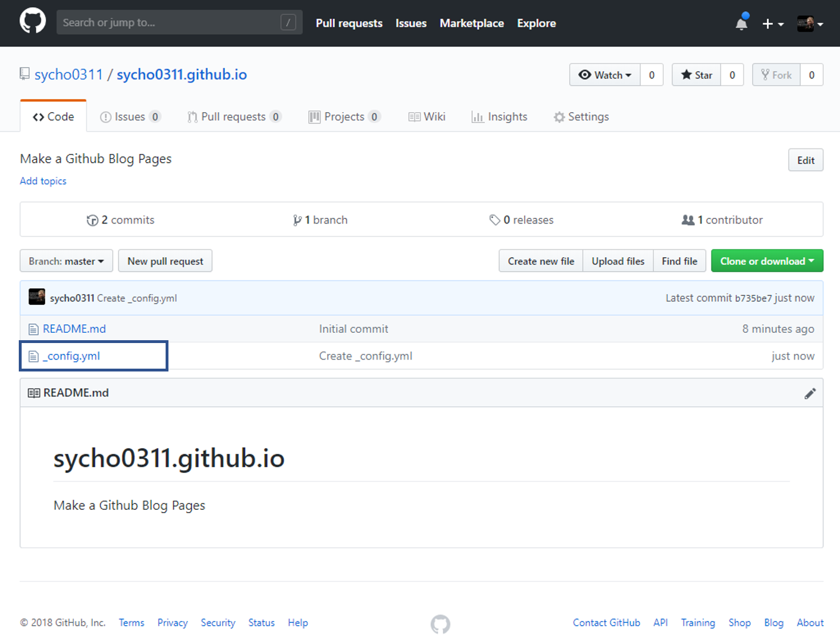
Task: Open the README.md file
Action: click(75, 329)
